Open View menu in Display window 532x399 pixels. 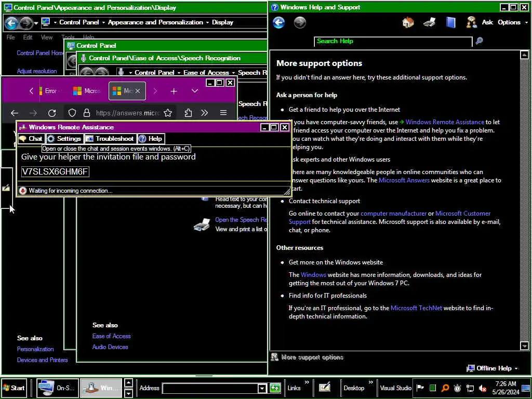click(x=46, y=37)
